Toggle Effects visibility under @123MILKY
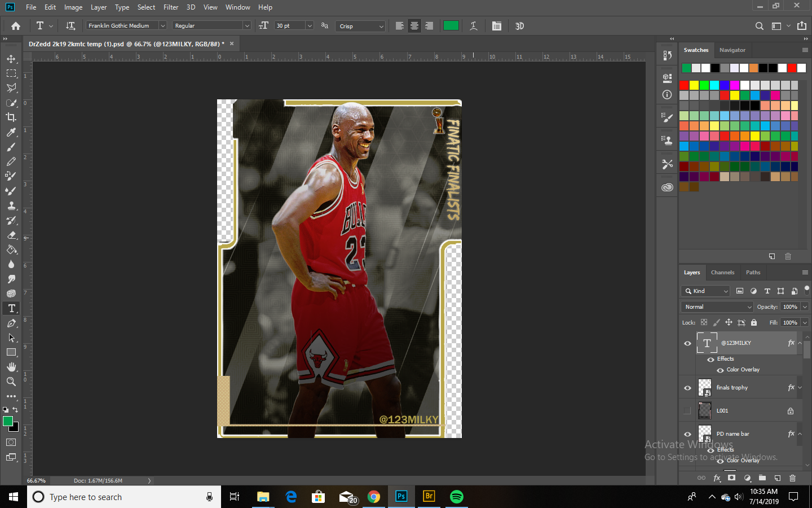 point(710,360)
